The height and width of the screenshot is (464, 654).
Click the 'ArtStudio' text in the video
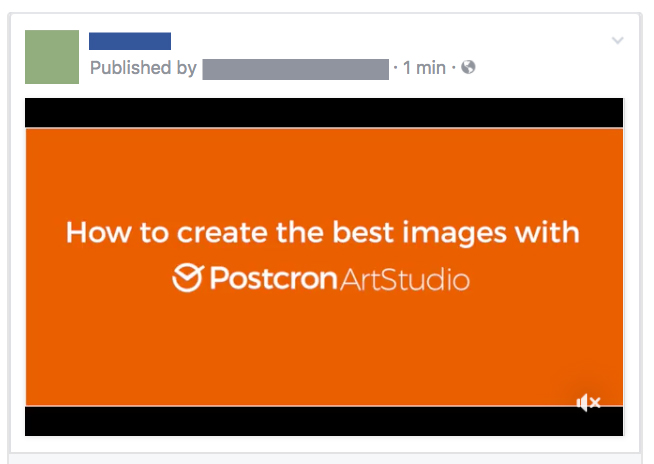[405, 278]
